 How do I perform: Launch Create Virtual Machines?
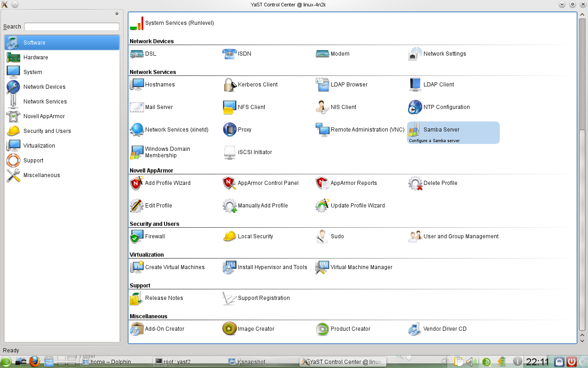[x=167, y=267]
